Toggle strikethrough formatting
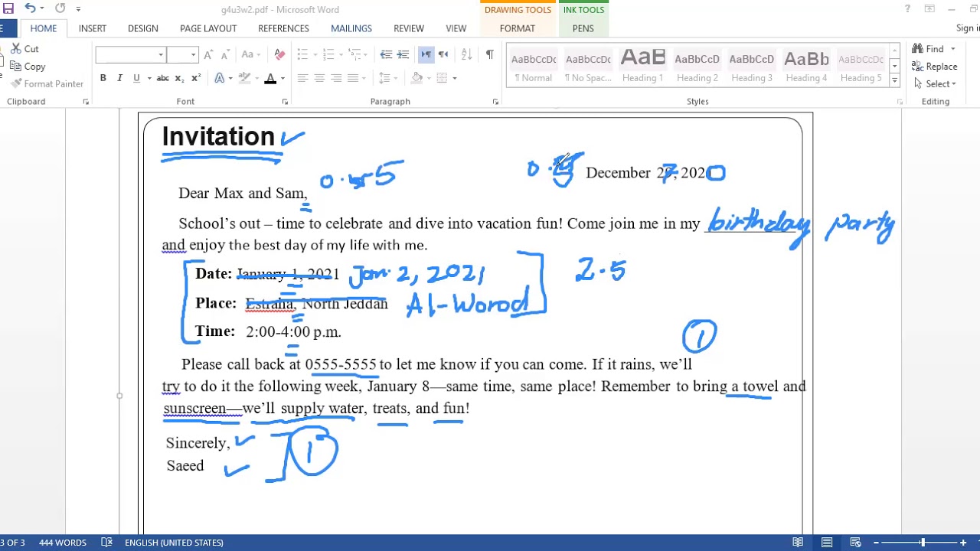Image resolution: width=980 pixels, height=551 pixels. (x=162, y=78)
